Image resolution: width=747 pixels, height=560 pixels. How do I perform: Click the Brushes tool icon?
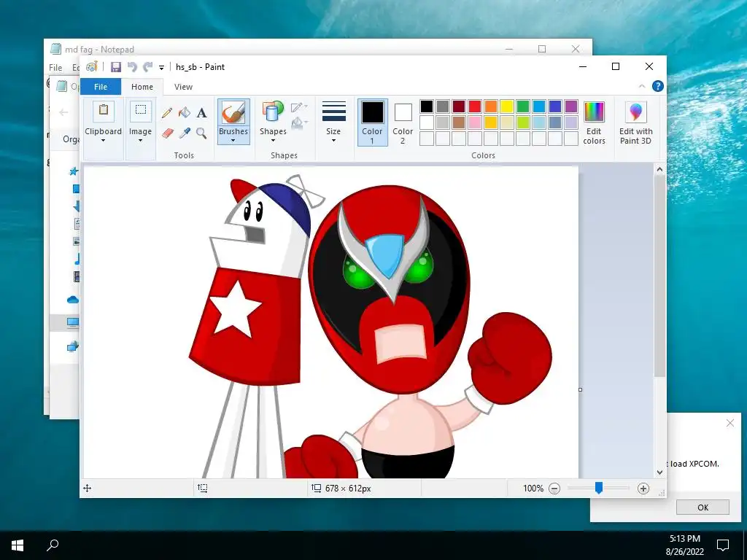tap(233, 113)
